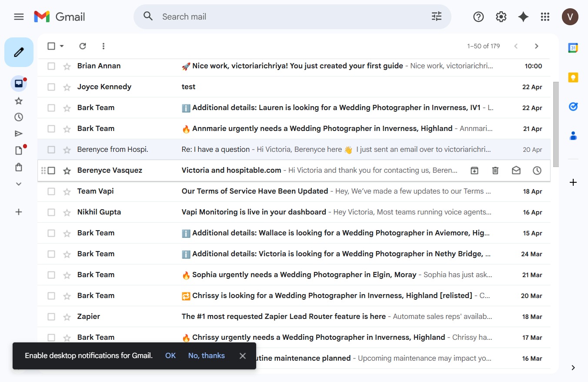
Task: Grab the Berenyce Vasquez row drag handle
Action: (x=43, y=171)
